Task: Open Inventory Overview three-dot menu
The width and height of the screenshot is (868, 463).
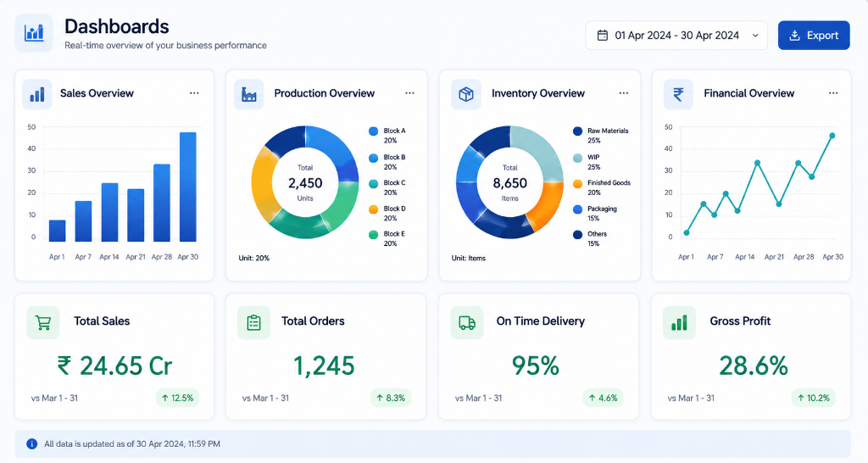Action: tap(624, 93)
